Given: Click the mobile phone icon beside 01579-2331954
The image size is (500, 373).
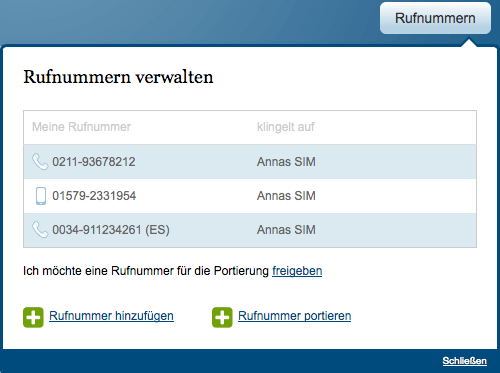Looking at the screenshot, I should (41, 196).
